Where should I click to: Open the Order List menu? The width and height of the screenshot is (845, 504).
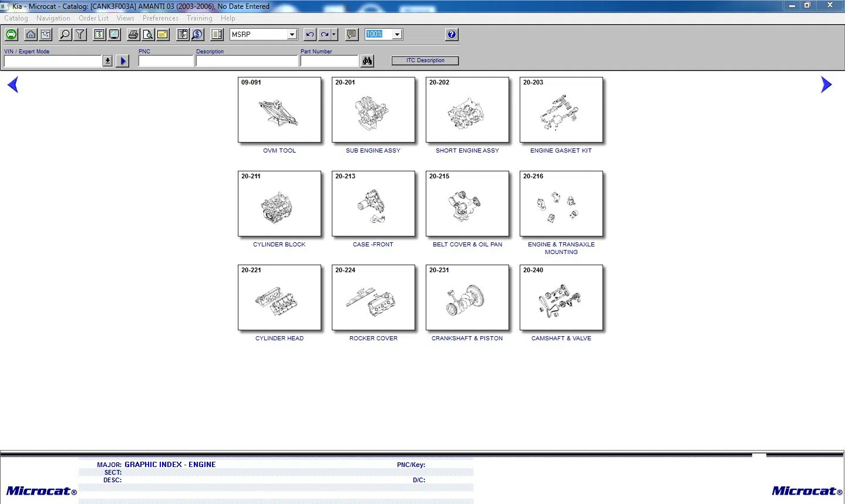[x=93, y=18]
